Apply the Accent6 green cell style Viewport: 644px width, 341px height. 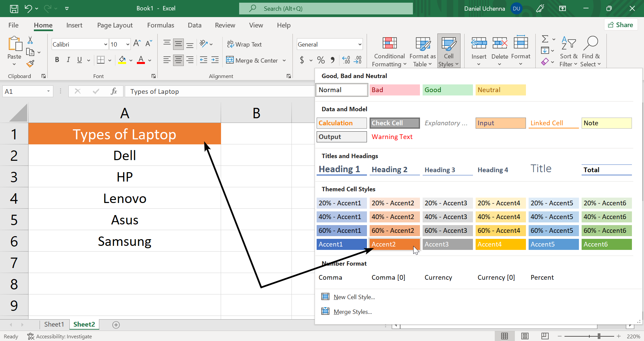606,244
